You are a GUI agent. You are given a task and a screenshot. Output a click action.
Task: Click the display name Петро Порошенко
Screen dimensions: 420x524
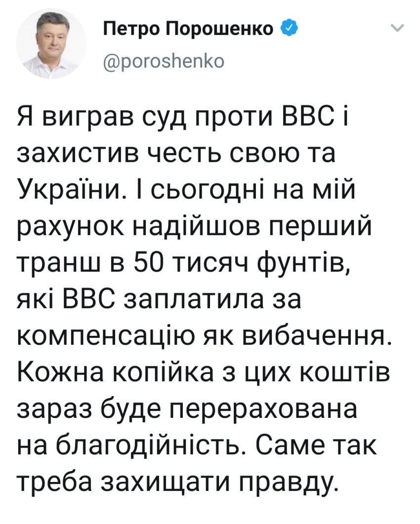[188, 29]
